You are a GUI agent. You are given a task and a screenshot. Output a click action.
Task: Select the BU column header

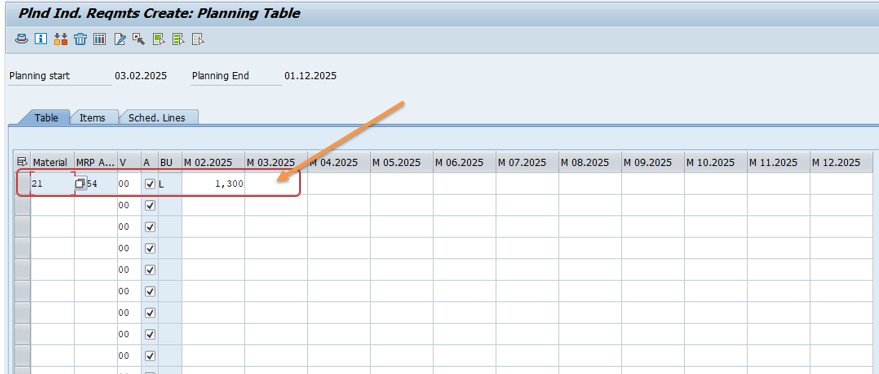point(170,162)
